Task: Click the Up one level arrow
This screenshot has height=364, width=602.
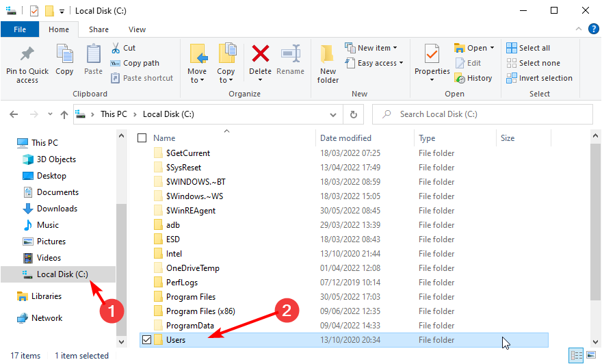Action: [64, 114]
